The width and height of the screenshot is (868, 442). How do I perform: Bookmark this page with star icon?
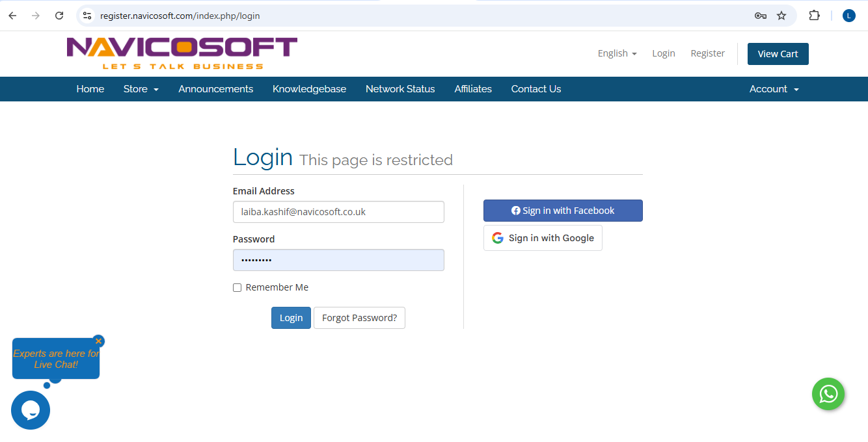781,16
